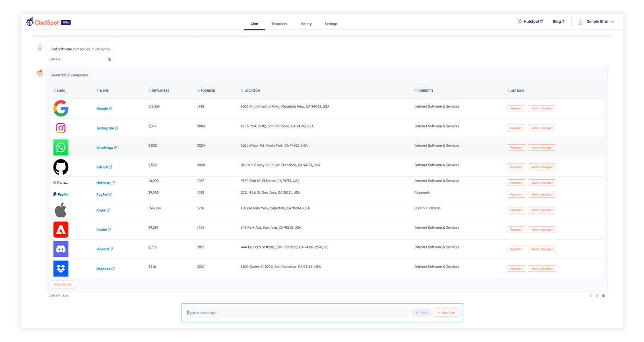Click the Apple logo icon
Image resolution: width=644 pixels, height=342 pixels.
click(61, 210)
